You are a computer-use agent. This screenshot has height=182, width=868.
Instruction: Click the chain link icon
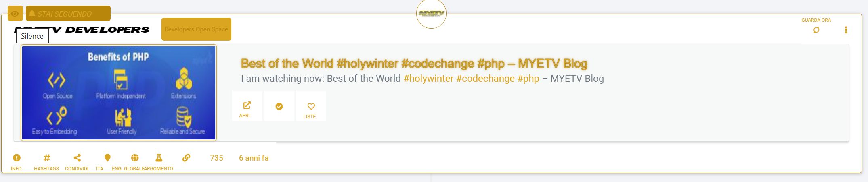[x=186, y=158]
